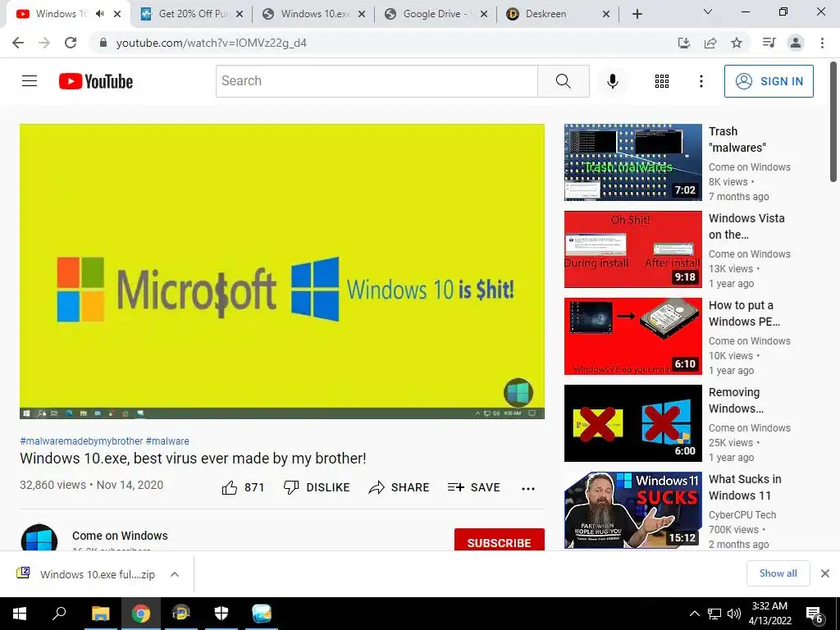Viewport: 840px width, 630px height.
Task: Click the search magnifier button
Action: (563, 81)
